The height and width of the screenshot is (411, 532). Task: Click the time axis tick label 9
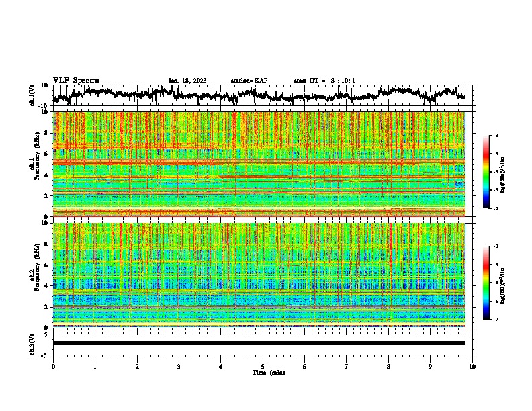(430, 367)
